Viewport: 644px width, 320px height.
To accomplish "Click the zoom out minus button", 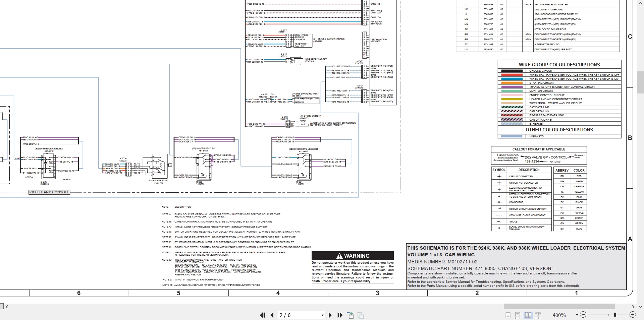I will click(x=583, y=315).
